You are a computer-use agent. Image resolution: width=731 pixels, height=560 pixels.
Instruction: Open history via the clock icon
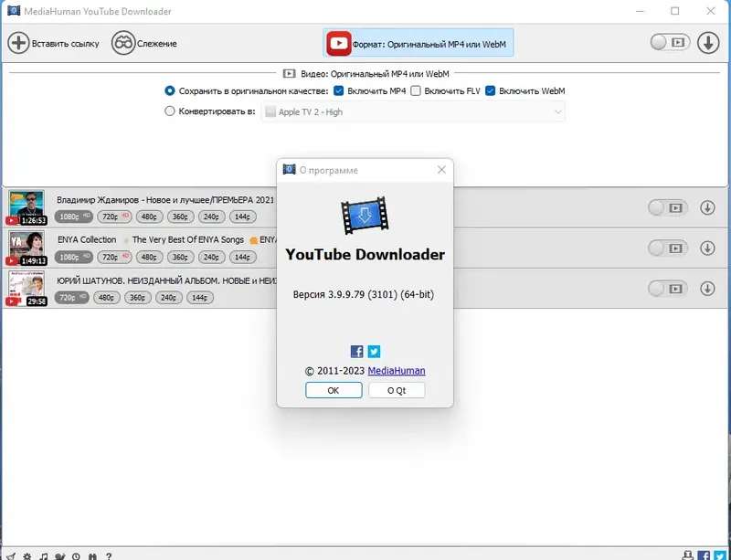[x=77, y=554]
